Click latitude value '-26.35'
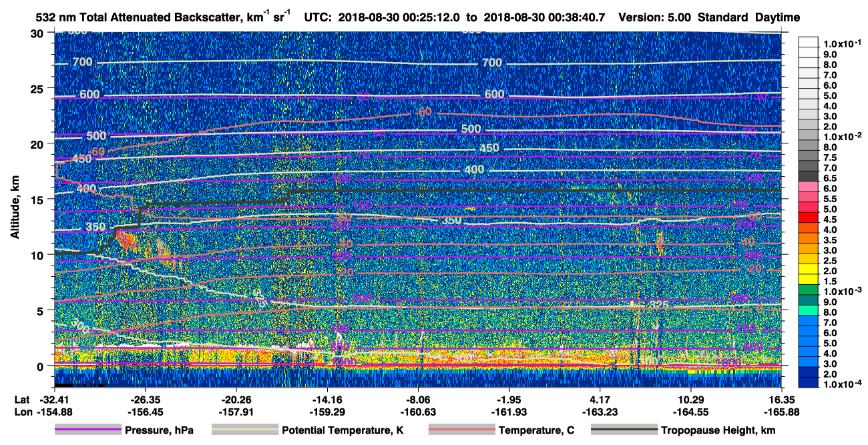 click(146, 399)
